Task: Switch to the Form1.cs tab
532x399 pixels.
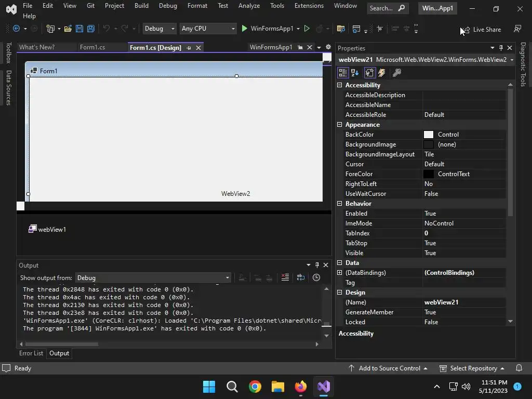Action: pyautogui.click(x=92, y=47)
